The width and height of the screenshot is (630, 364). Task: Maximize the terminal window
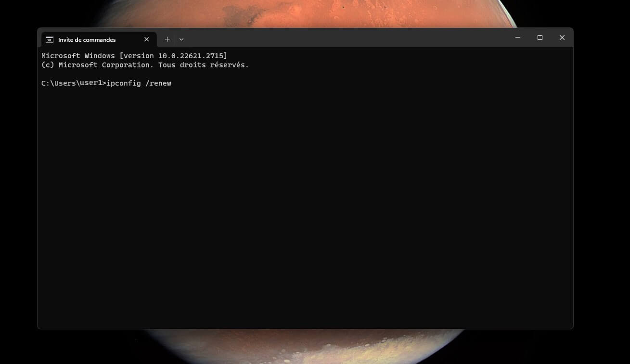coord(540,38)
